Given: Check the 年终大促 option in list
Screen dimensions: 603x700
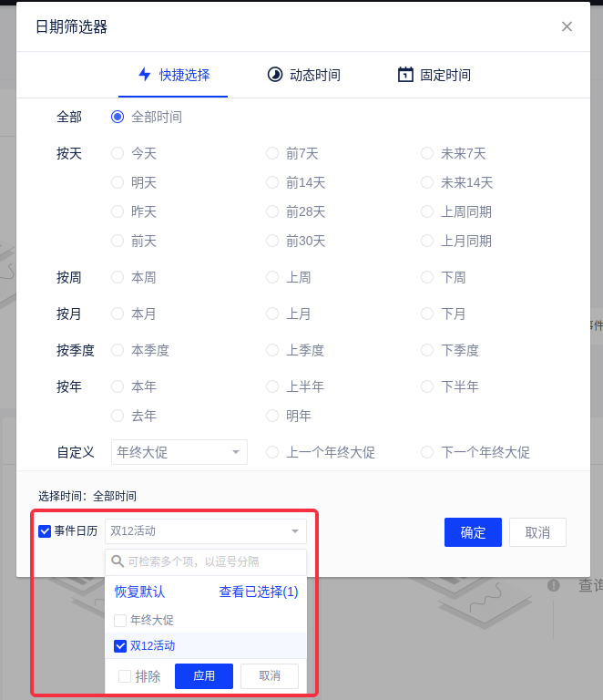Looking at the screenshot, I should (x=120, y=620).
